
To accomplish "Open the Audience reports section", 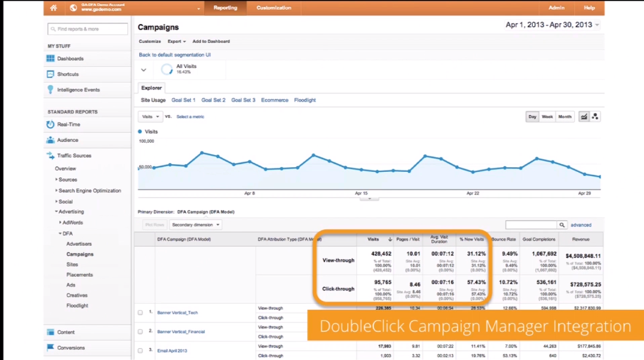I will [x=51, y=140].
